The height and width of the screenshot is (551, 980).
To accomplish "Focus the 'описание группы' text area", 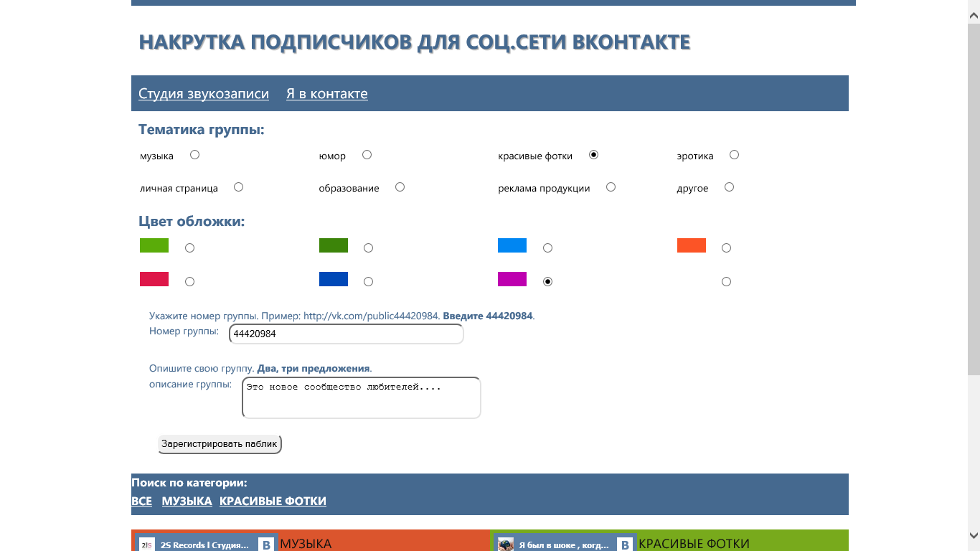I will (x=362, y=397).
